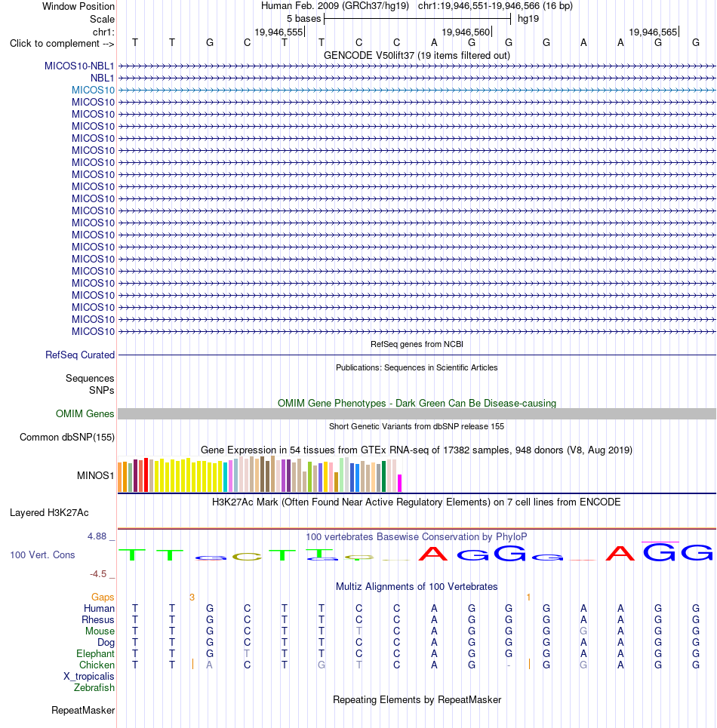Screen dimensions: 717x728
Task: Open the Layered H3K27Ac track label
Action: click(x=49, y=512)
